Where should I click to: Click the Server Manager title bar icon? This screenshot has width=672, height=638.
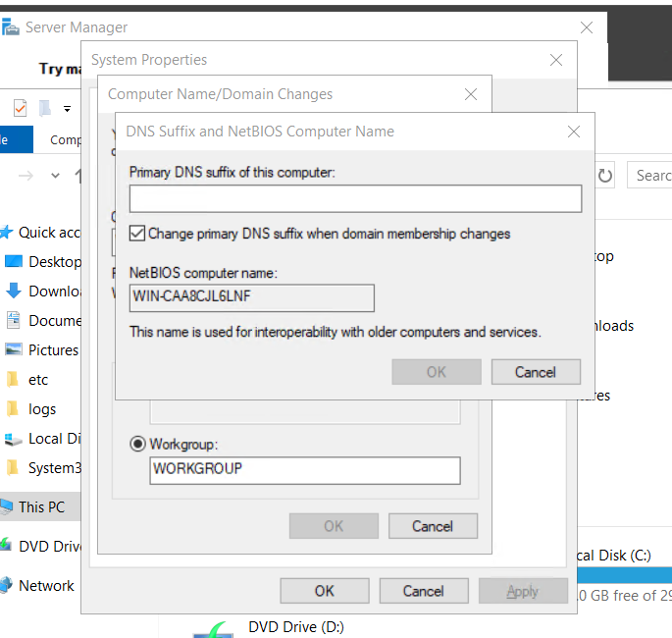pyautogui.click(x=10, y=27)
